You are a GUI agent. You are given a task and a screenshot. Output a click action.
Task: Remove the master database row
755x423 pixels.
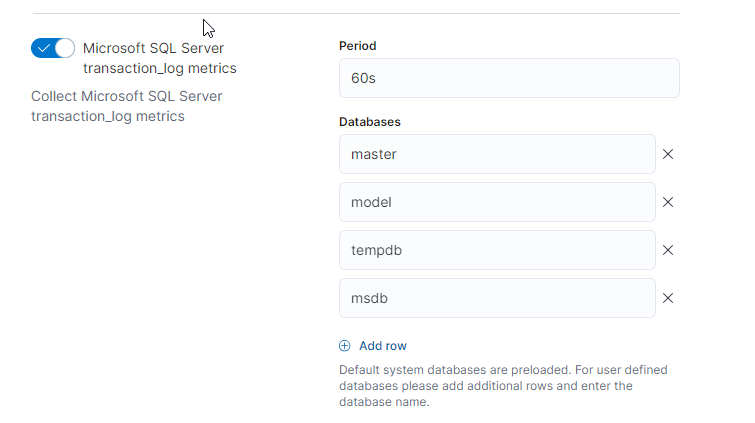(x=668, y=154)
